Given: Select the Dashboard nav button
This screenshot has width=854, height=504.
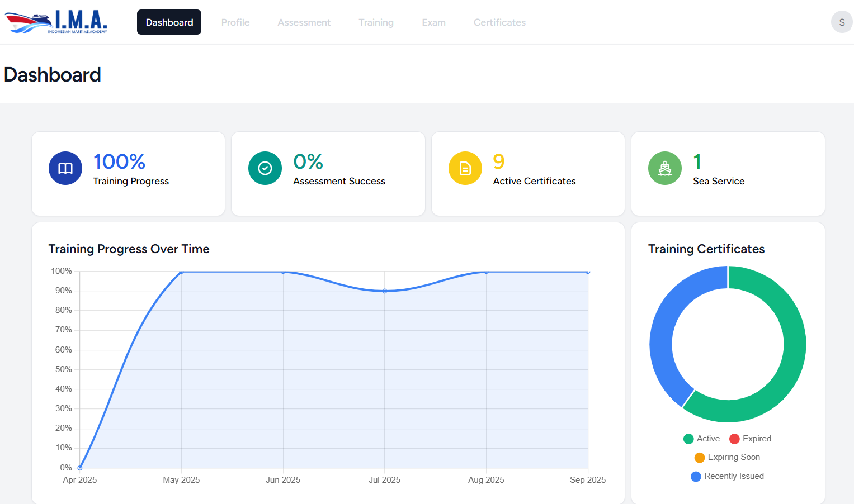Looking at the screenshot, I should [x=169, y=22].
